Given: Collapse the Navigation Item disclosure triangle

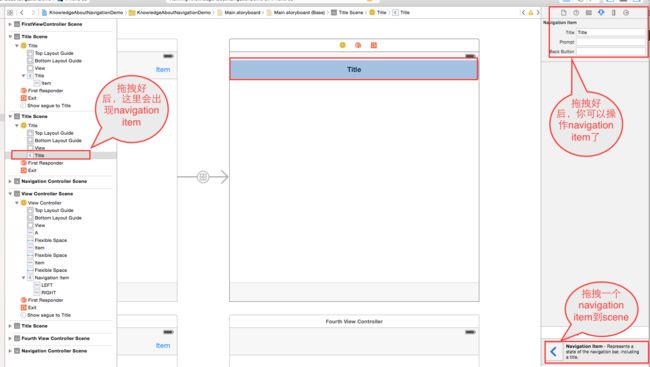Looking at the screenshot, I should point(23,277).
